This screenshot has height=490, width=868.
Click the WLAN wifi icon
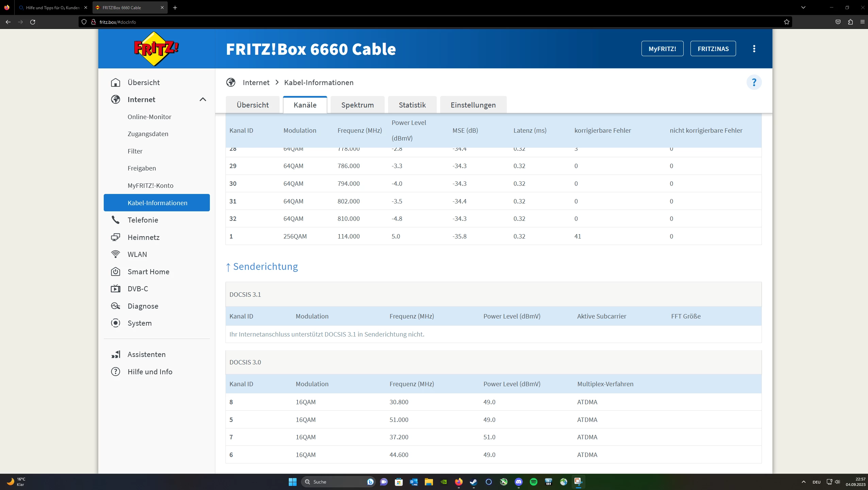point(116,254)
